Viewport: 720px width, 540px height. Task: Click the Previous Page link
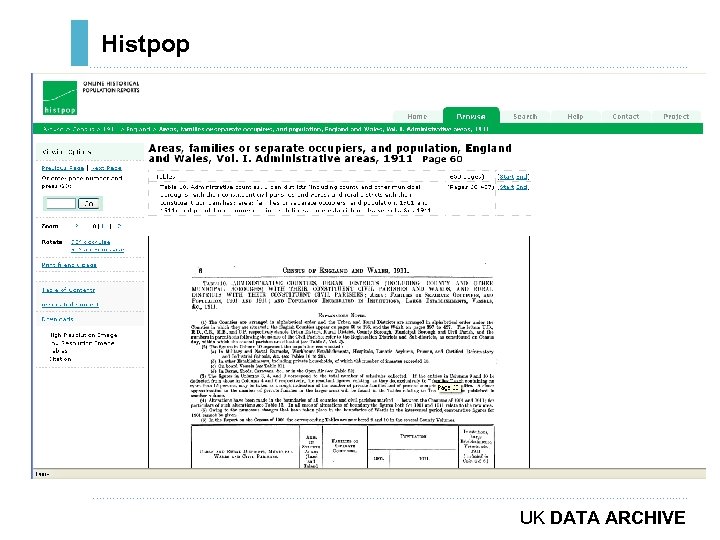[62, 168]
